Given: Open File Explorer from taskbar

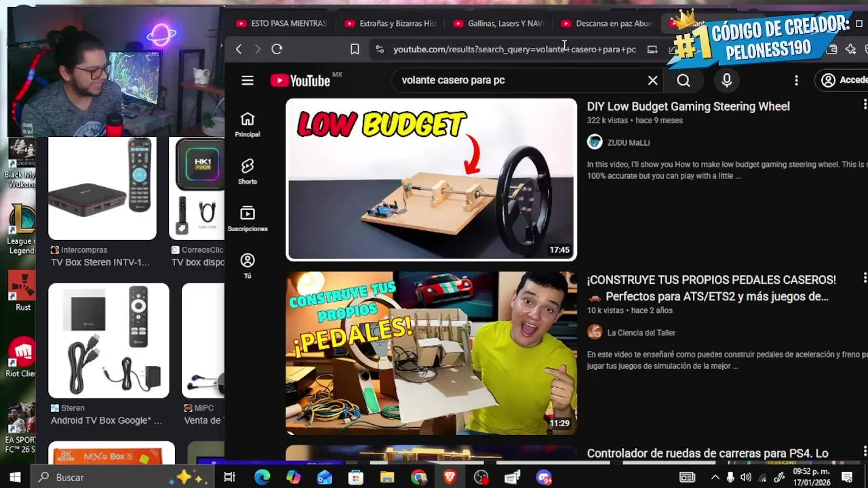Looking at the screenshot, I should (387, 477).
